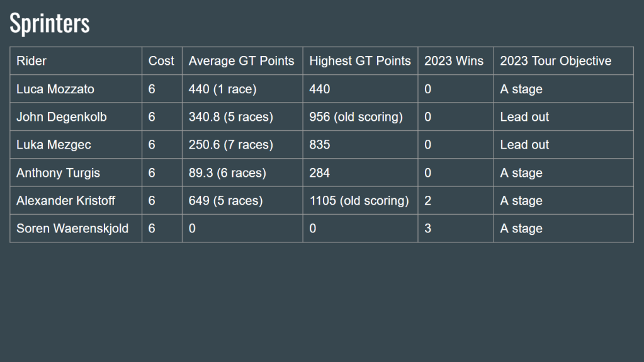This screenshot has width=644, height=362.
Task: Click the Highest GT Points header
Action: 359,61
